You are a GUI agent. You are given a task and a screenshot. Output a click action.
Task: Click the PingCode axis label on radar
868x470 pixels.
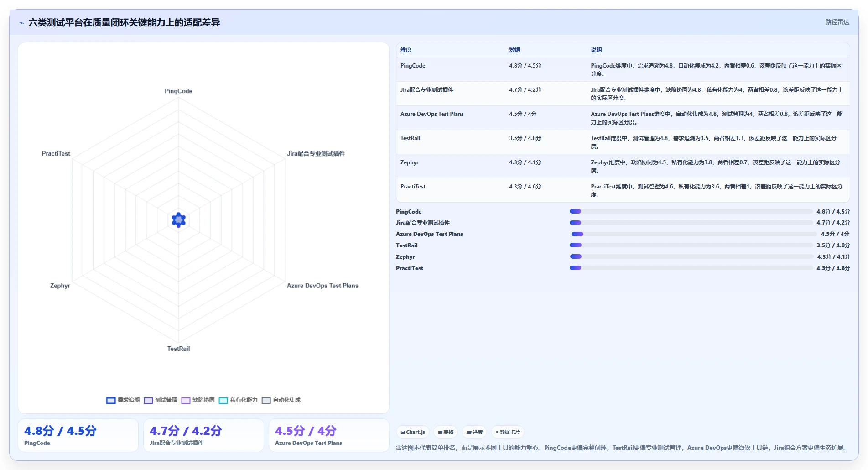pos(178,91)
